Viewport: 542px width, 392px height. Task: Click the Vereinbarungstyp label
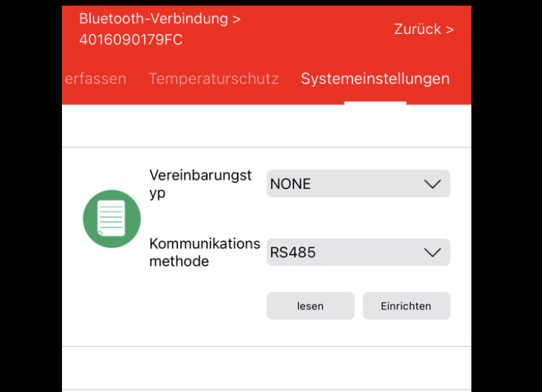coord(200,184)
